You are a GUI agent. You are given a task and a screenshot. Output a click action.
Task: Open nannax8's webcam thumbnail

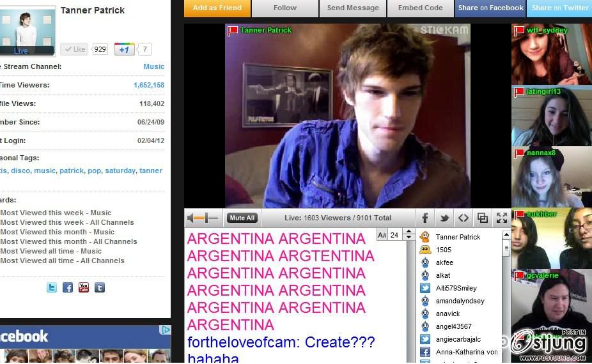pyautogui.click(x=552, y=177)
